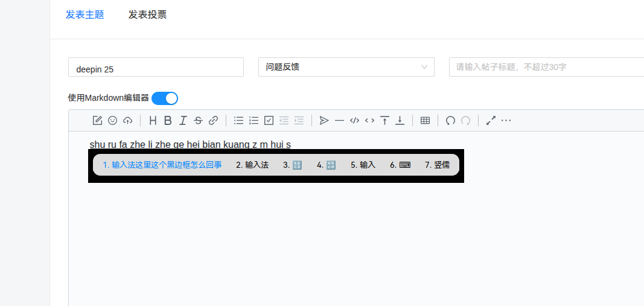Switch to the 发表主题 tab
This screenshot has height=306, width=644.
tap(84, 14)
